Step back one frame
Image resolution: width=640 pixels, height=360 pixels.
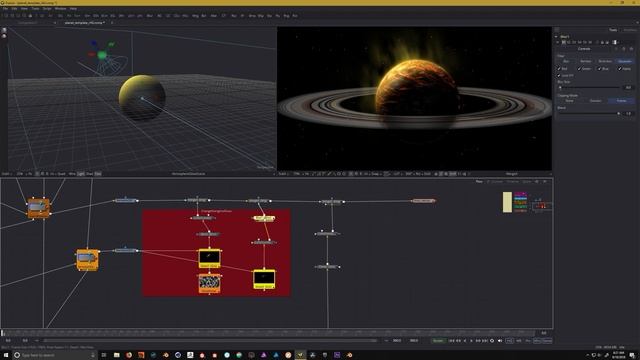pos(458,340)
